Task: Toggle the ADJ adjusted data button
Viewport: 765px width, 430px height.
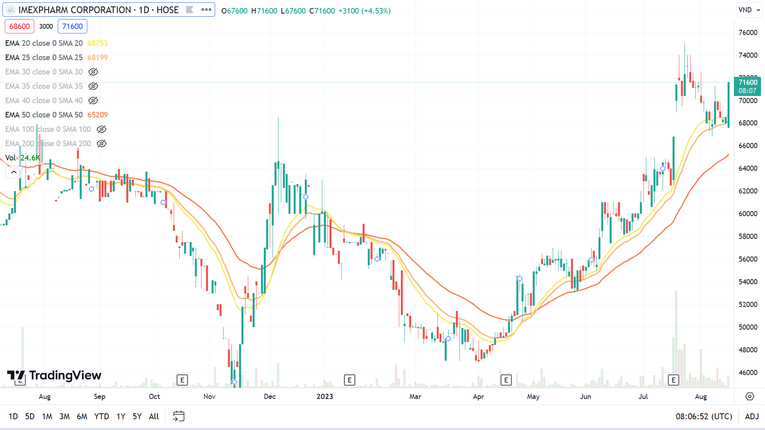Action: [x=752, y=416]
